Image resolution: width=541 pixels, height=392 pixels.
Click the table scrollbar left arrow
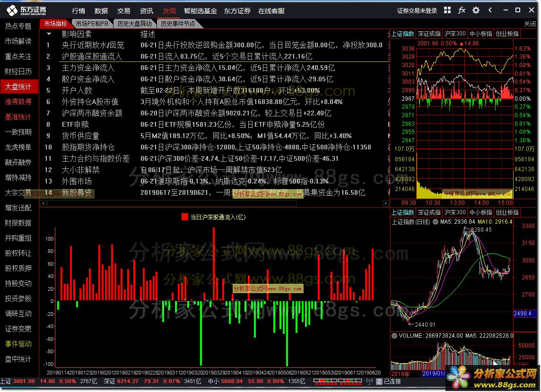(x=43, y=203)
